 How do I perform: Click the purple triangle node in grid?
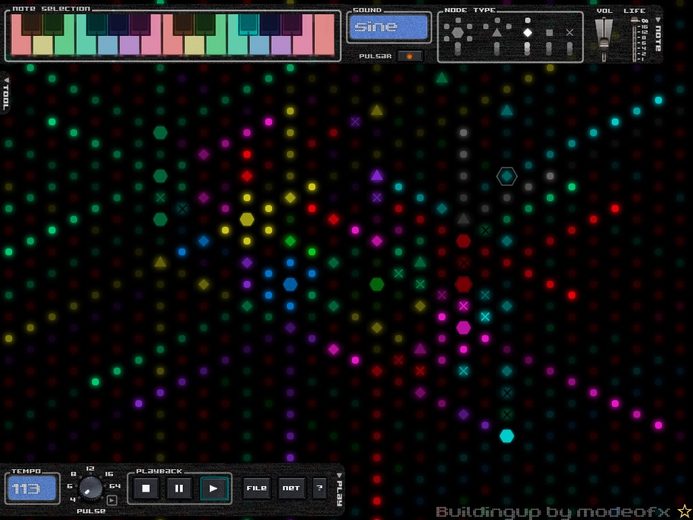coord(377,175)
